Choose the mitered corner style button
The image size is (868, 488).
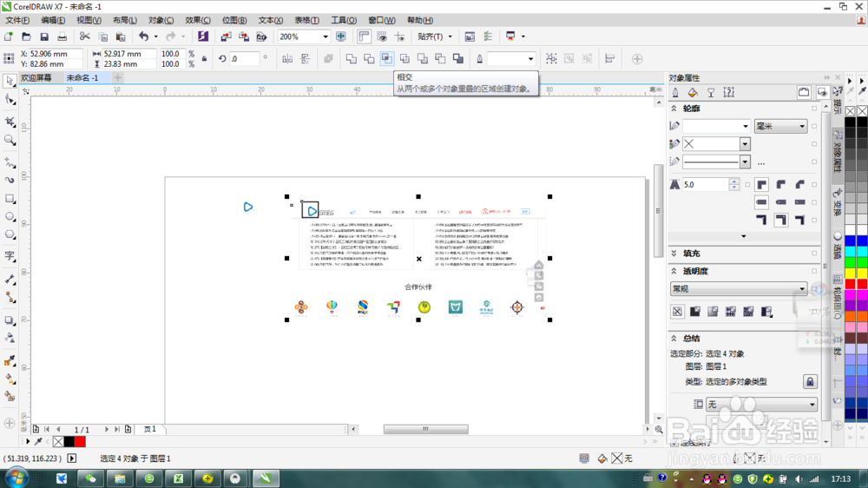pyautogui.click(x=762, y=184)
